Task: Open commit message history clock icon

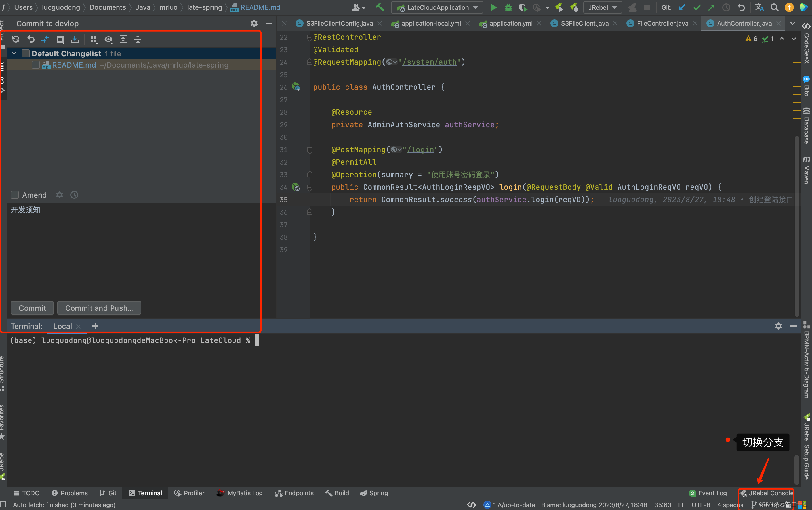Action: [x=74, y=195]
